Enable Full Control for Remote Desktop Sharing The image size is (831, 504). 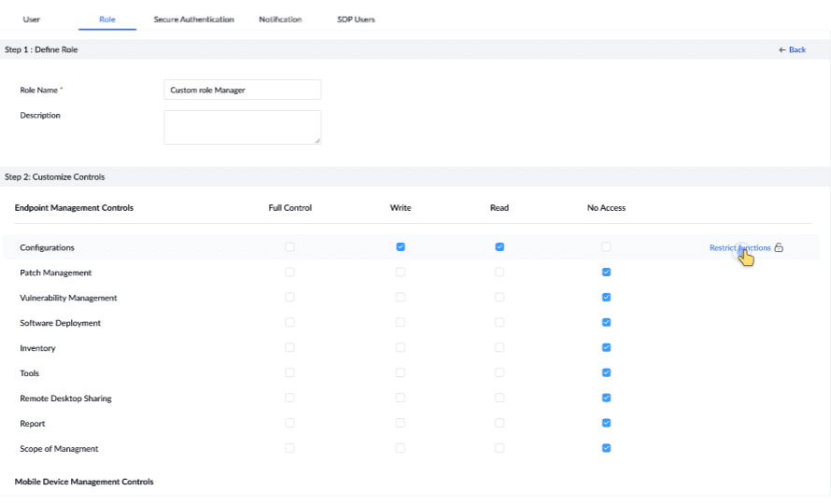point(289,398)
